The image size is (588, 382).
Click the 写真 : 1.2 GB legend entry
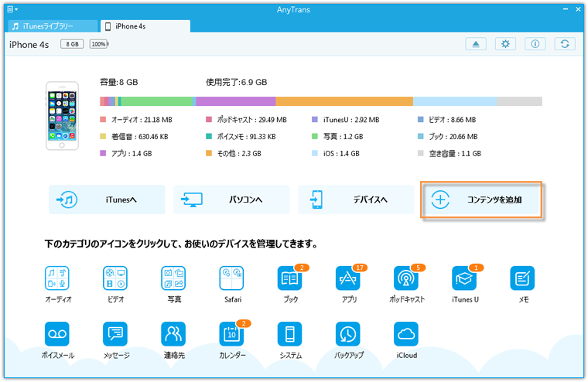(x=337, y=136)
